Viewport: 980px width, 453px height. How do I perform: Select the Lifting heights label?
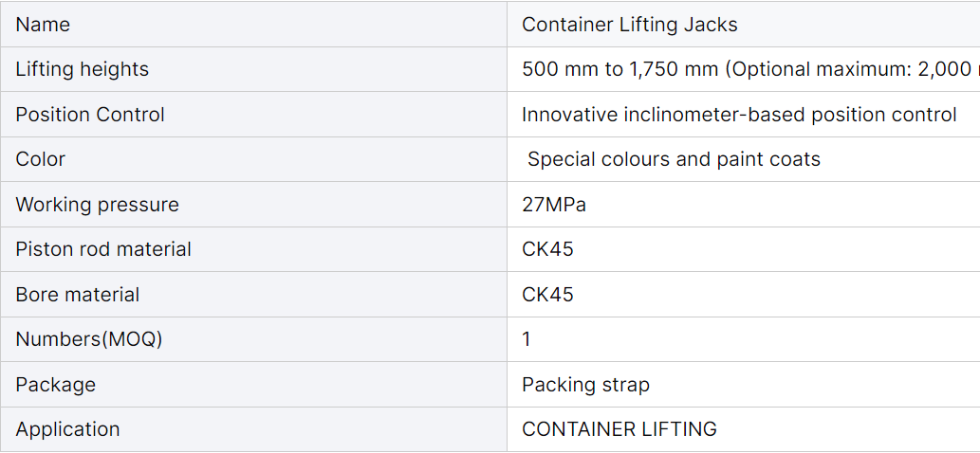[x=82, y=68]
